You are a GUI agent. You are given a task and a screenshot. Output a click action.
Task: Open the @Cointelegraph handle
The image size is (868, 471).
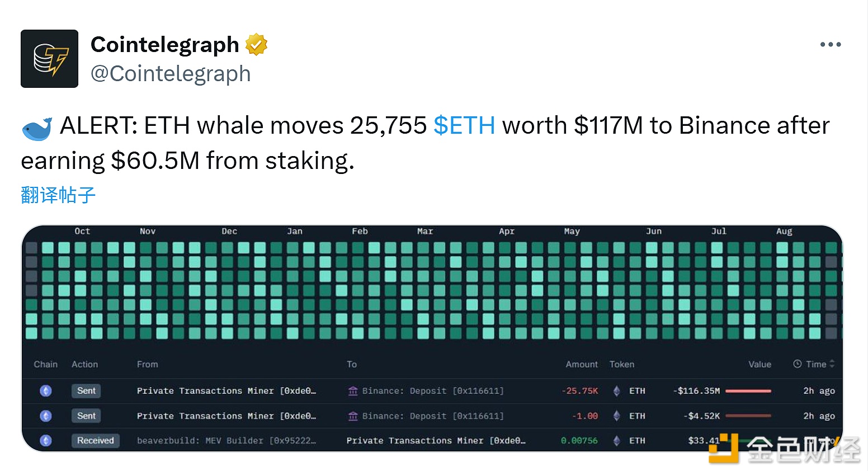click(171, 74)
